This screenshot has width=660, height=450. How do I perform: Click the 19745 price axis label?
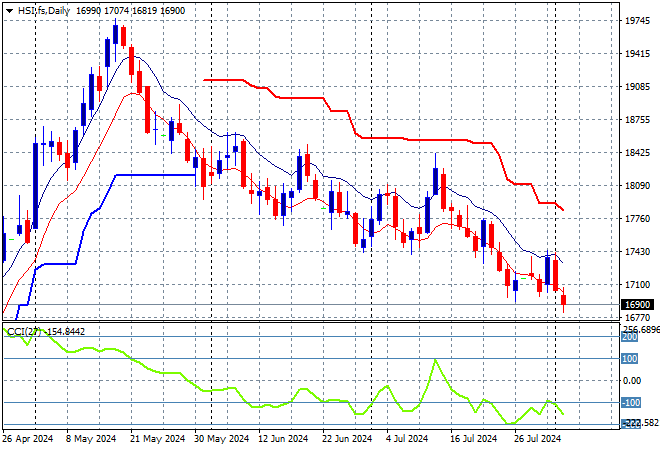click(x=637, y=20)
